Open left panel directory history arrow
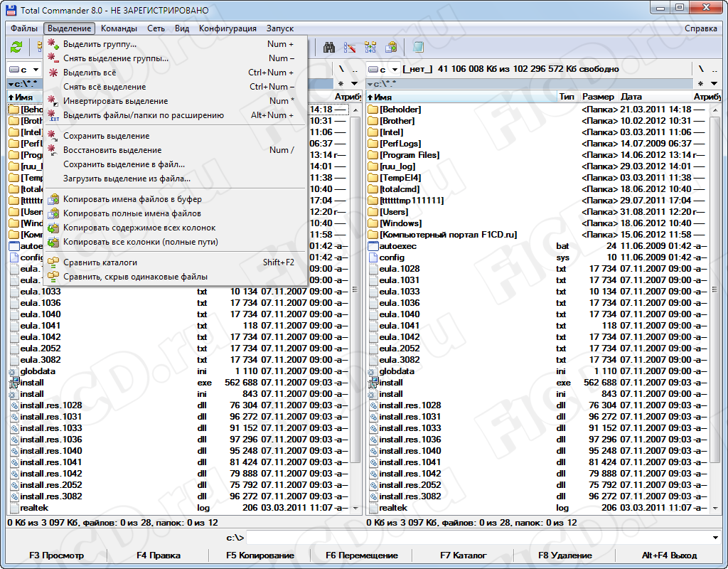Viewport: 728px width, 569px height. 355,84
